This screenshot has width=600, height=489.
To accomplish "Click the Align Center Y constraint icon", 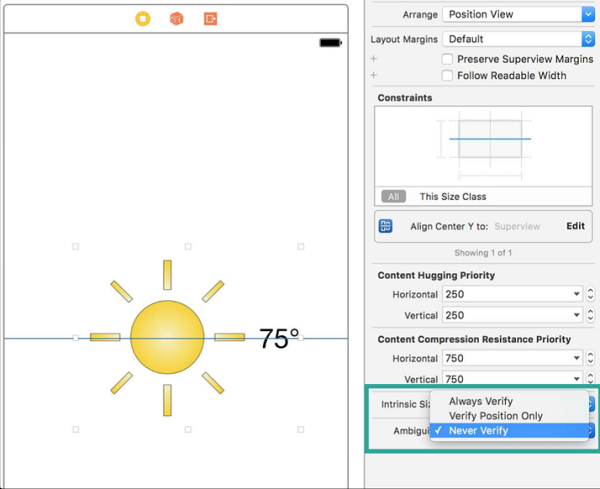I will click(385, 226).
